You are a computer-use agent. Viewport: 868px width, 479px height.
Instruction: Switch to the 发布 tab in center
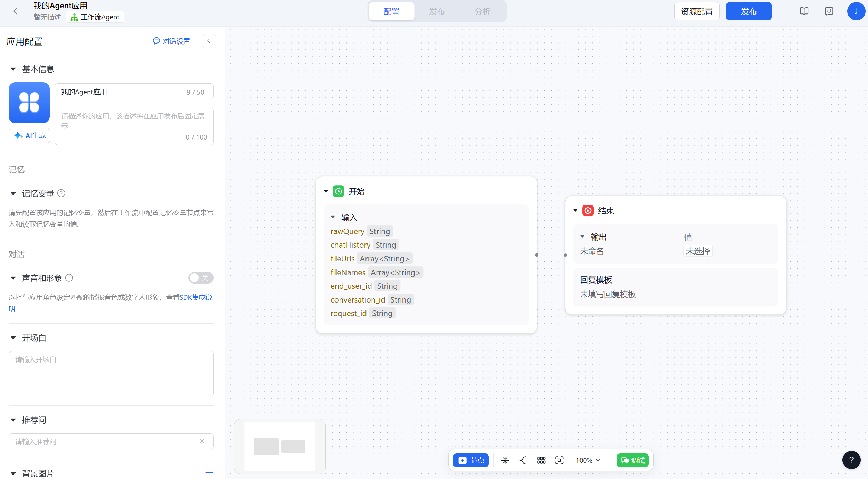pos(437,11)
